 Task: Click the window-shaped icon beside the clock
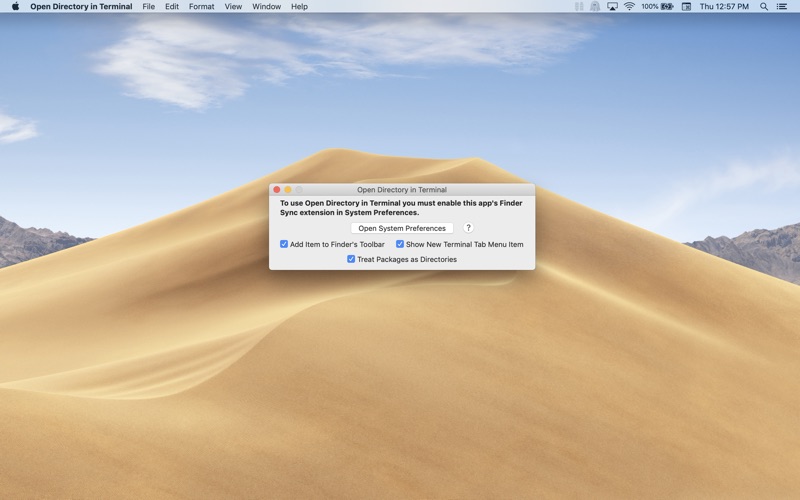point(687,7)
